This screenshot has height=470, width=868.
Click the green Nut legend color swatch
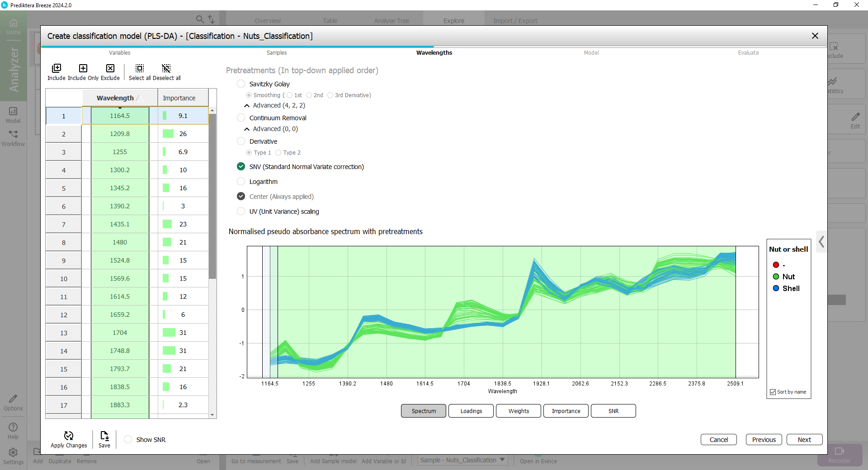click(x=776, y=277)
